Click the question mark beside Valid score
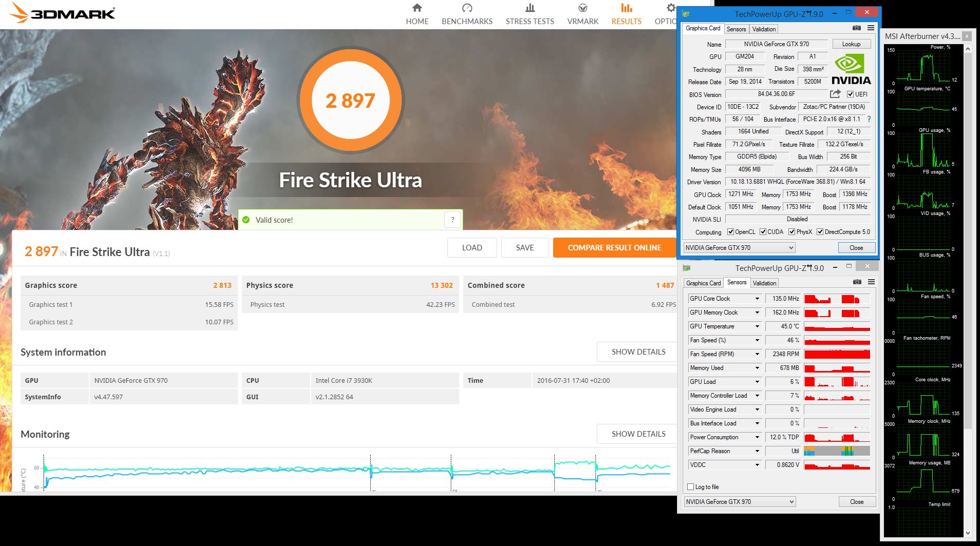980x546 pixels. click(x=453, y=219)
